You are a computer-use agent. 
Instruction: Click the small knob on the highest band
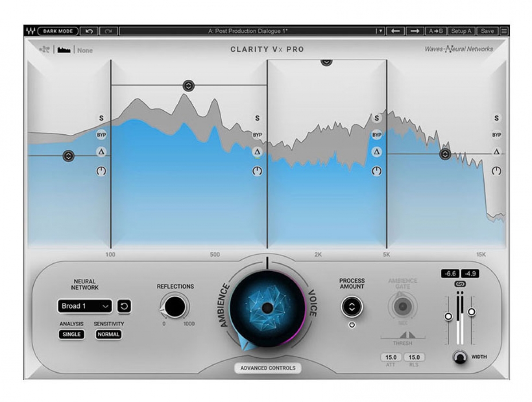coord(497,171)
